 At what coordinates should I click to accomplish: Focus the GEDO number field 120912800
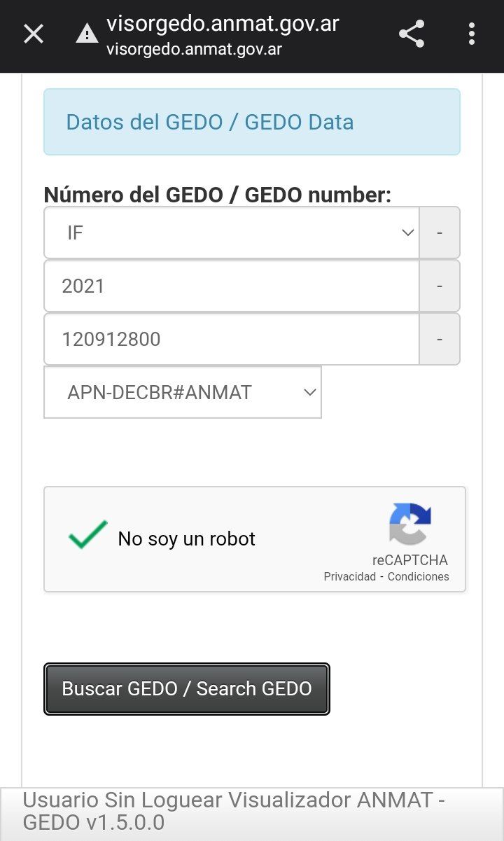231,339
